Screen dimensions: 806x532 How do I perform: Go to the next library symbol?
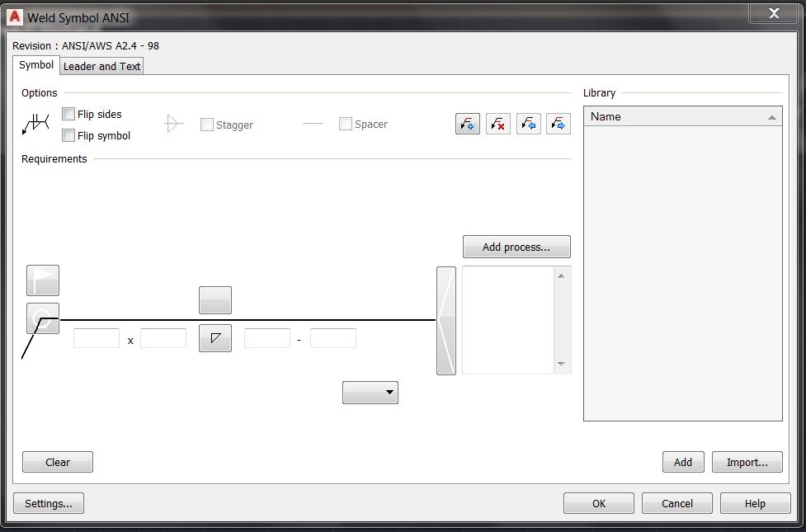tap(559, 122)
